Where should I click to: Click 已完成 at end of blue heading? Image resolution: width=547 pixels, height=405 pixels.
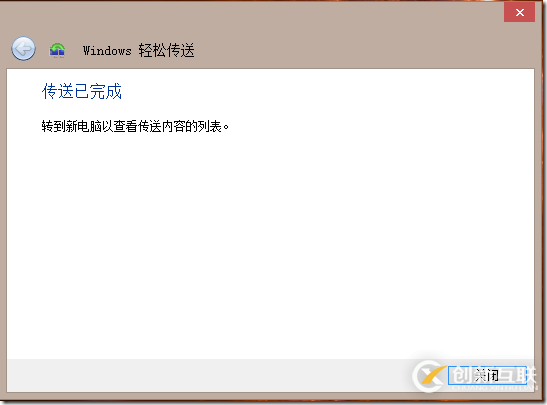pyautogui.click(x=98, y=91)
